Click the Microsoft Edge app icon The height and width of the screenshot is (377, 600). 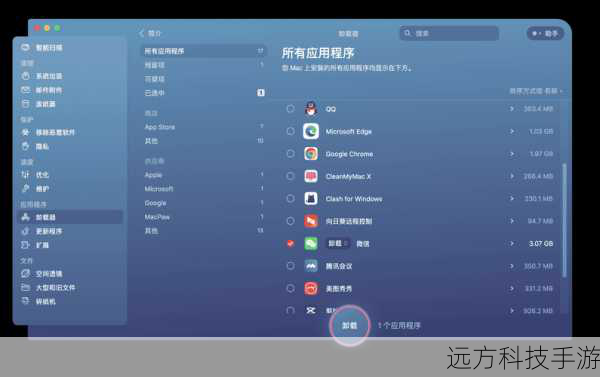[311, 131]
